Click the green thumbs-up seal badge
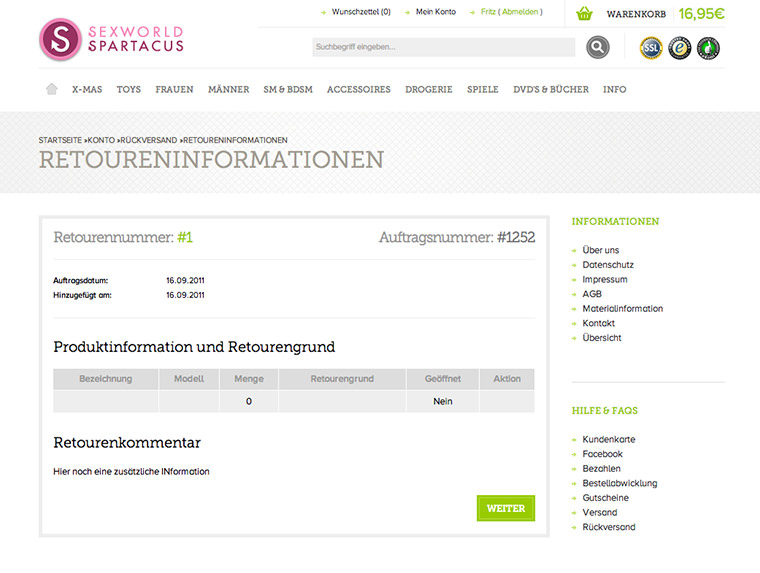Viewport: 760px width, 573px height. coord(708,48)
